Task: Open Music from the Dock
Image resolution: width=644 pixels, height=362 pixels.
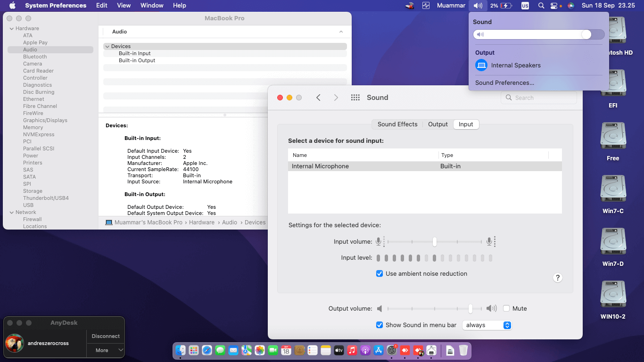Action: click(x=352, y=350)
